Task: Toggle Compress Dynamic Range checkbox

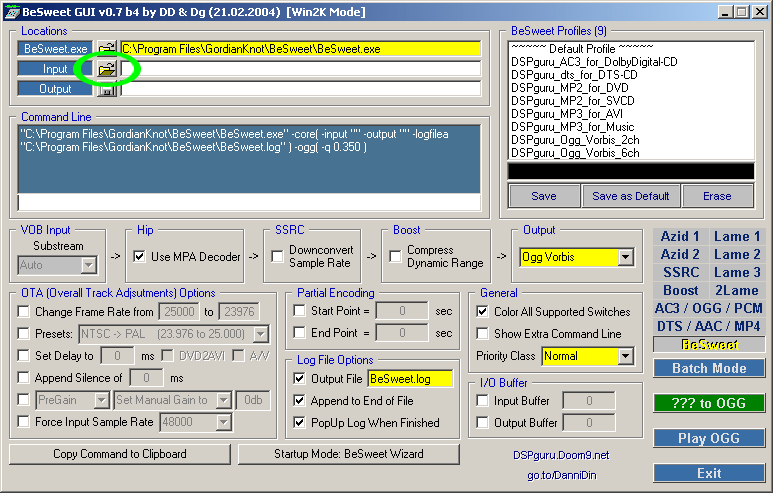Action: pos(395,256)
